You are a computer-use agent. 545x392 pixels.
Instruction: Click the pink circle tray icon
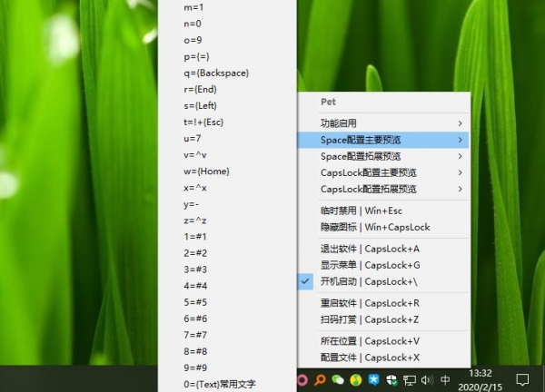point(302,380)
